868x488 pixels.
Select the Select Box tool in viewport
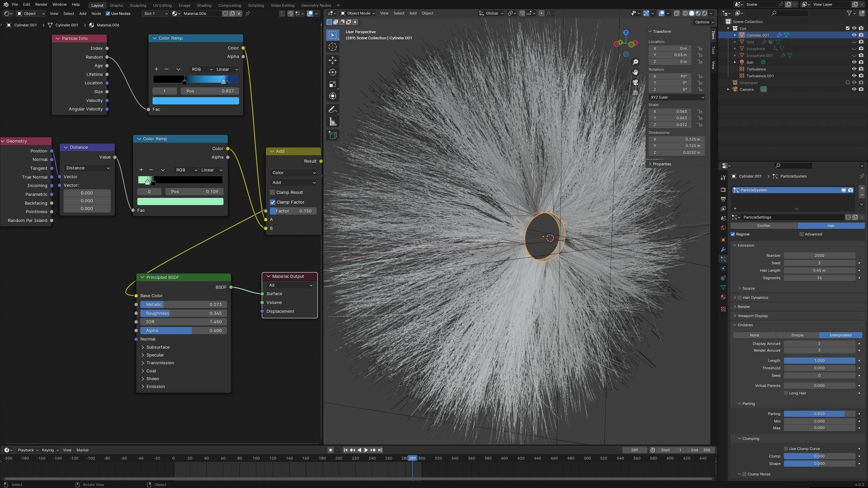(x=333, y=35)
